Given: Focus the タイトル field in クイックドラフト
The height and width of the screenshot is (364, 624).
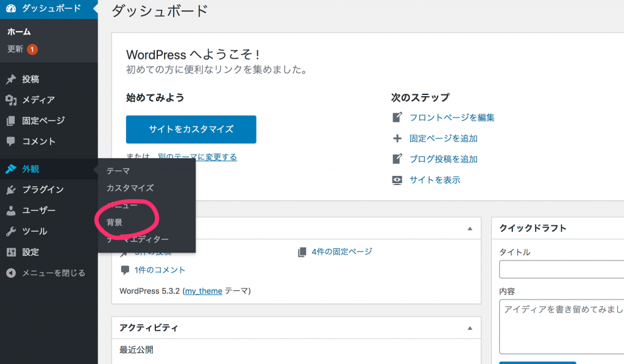Looking at the screenshot, I should click(x=561, y=270).
